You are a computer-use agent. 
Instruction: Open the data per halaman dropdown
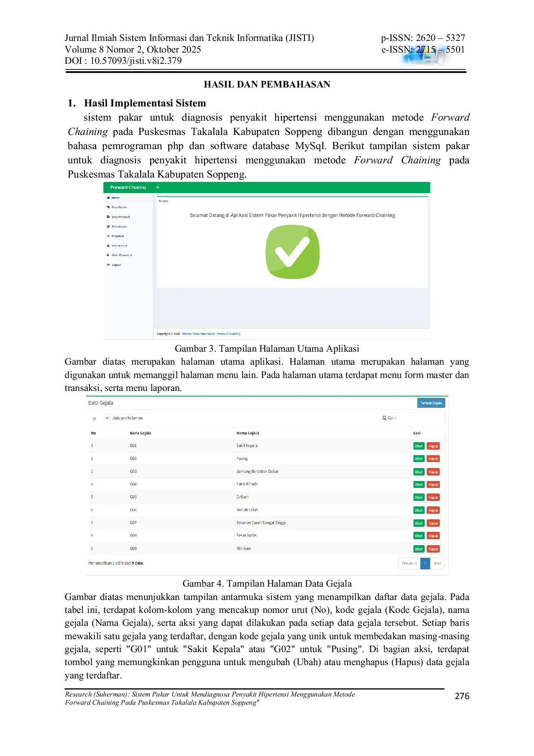[x=99, y=418]
